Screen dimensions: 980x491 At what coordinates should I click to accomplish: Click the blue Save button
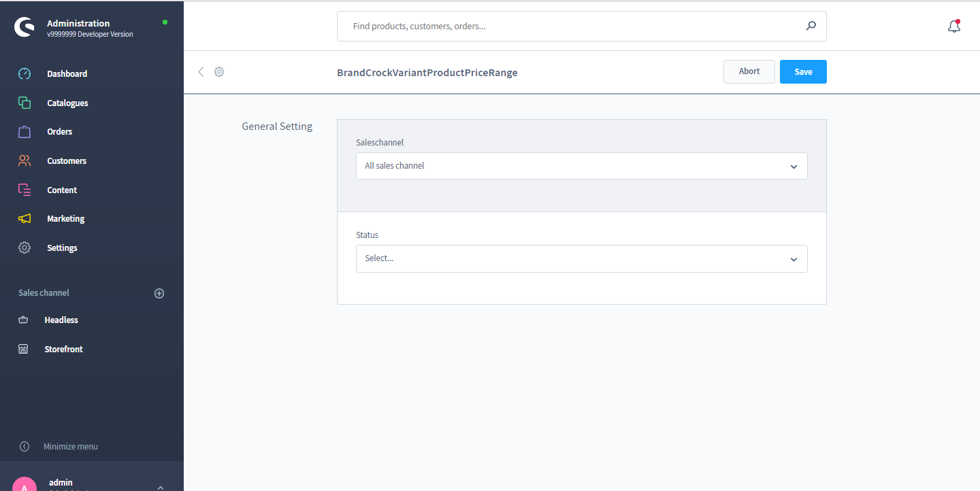(803, 71)
